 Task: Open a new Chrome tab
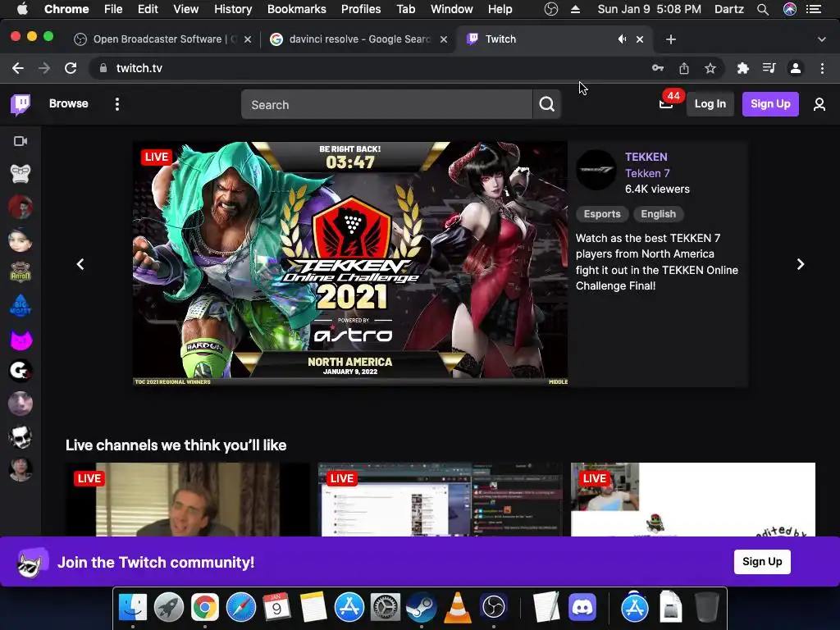[x=671, y=39]
